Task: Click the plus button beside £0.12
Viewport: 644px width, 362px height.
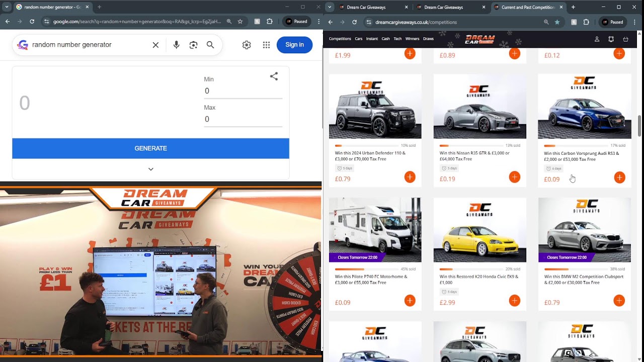Action: point(619,53)
